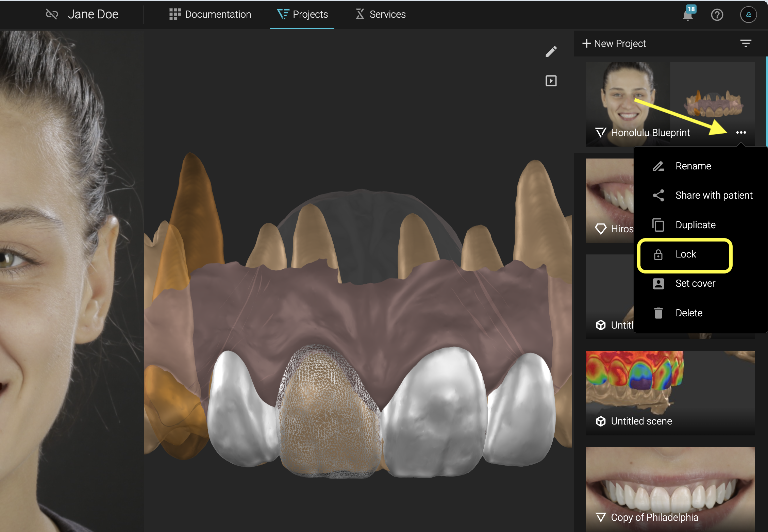Open the heatmap Untitled scene thumbnail
The height and width of the screenshot is (532, 768).
pos(670,391)
